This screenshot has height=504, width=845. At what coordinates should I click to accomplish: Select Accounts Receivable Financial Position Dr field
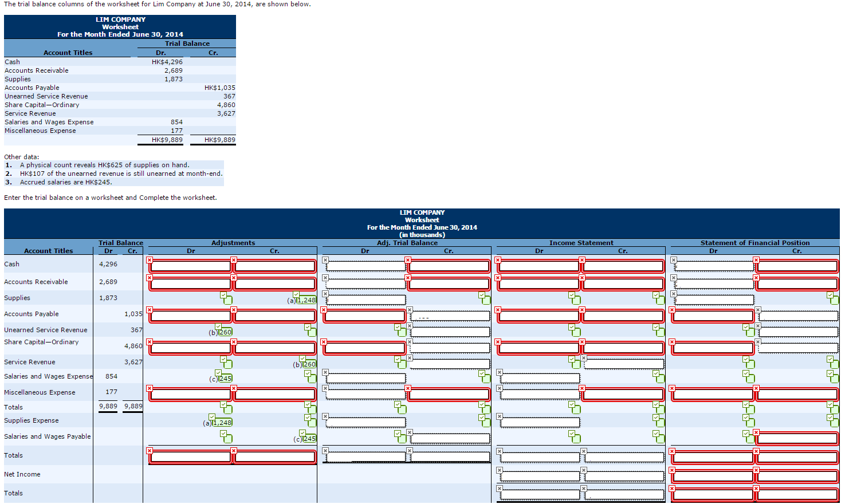[x=714, y=284]
